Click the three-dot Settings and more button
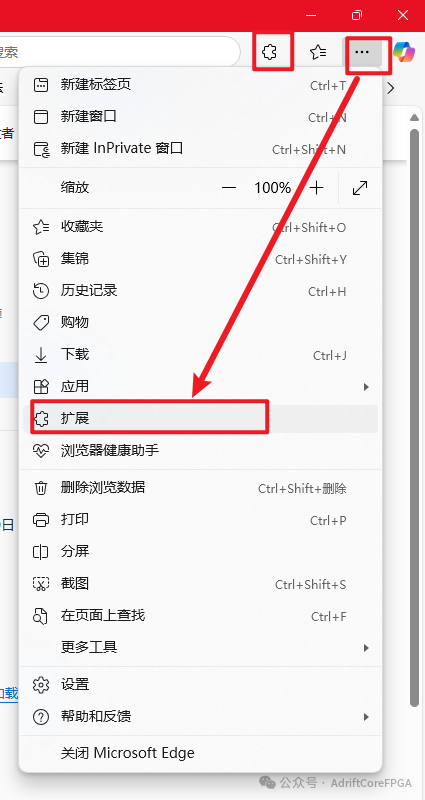425x800 pixels. click(x=362, y=52)
